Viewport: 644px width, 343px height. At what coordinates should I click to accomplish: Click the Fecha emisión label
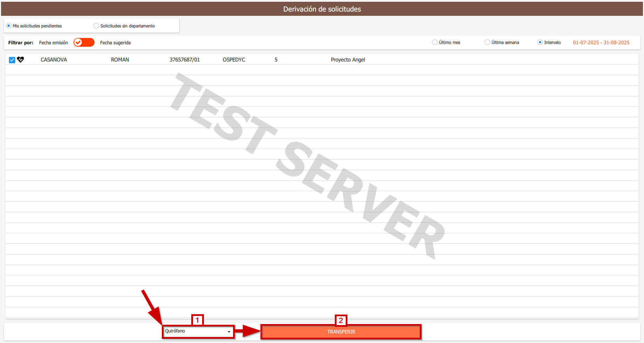[x=53, y=43]
